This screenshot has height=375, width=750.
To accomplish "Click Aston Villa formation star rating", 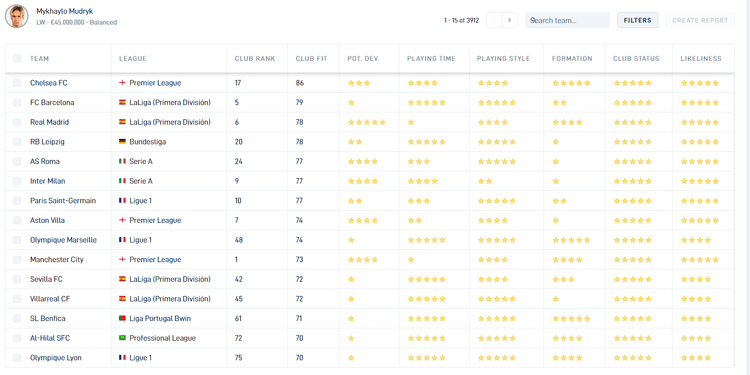I will point(556,221).
